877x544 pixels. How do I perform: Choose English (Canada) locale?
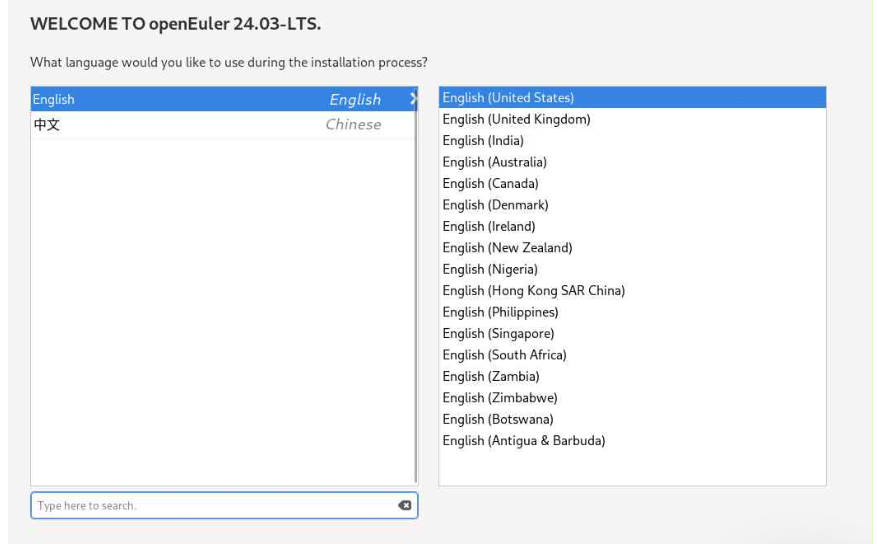pyautogui.click(x=632, y=183)
